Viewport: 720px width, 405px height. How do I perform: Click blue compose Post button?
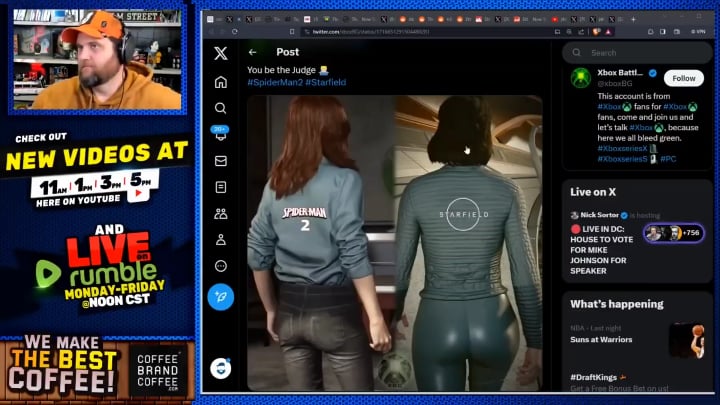[x=220, y=297]
